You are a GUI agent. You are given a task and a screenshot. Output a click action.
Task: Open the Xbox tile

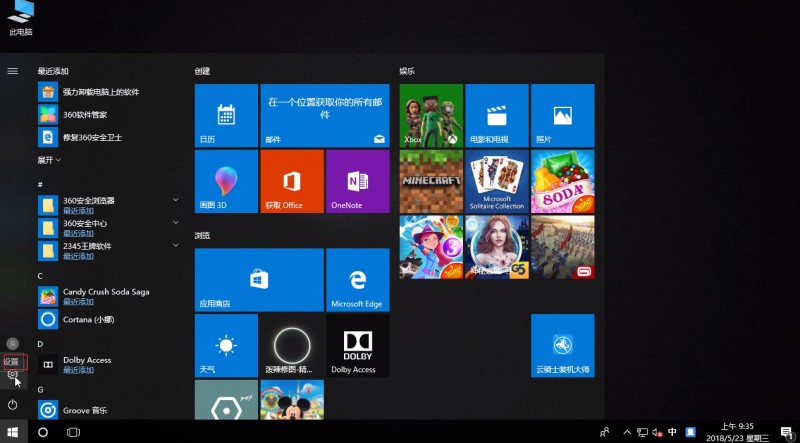pyautogui.click(x=431, y=115)
